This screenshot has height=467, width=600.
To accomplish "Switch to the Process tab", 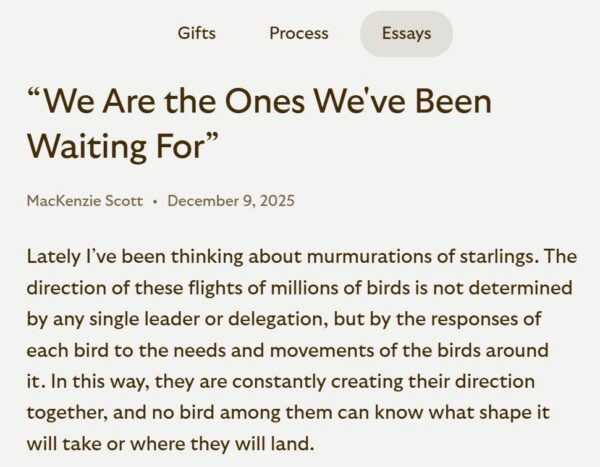I will [x=298, y=33].
